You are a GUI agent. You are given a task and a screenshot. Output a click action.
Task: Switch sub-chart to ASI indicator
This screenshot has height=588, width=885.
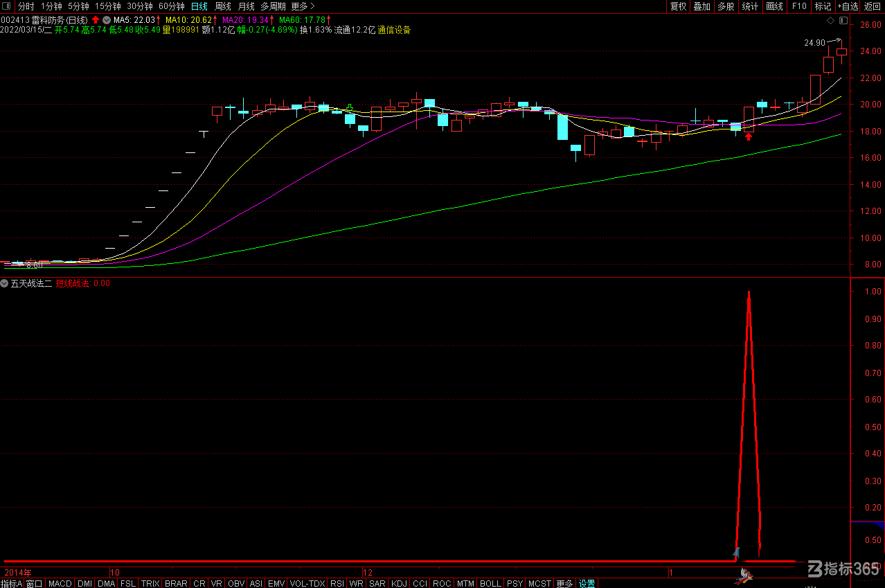pos(256,584)
